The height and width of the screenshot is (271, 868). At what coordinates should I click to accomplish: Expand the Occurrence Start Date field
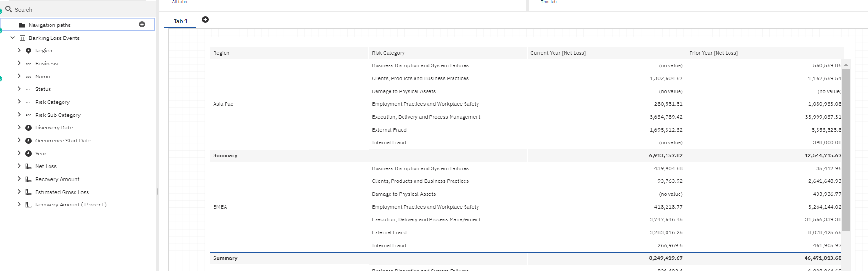(x=19, y=140)
